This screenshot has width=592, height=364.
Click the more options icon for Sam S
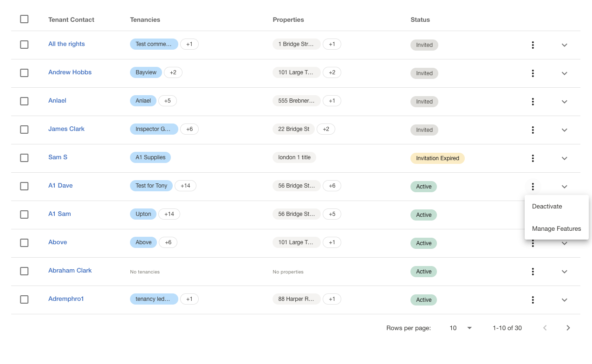[x=533, y=158]
